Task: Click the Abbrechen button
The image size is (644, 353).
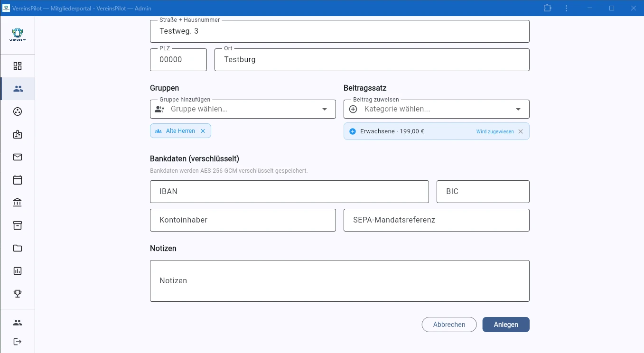Action: pyautogui.click(x=449, y=325)
